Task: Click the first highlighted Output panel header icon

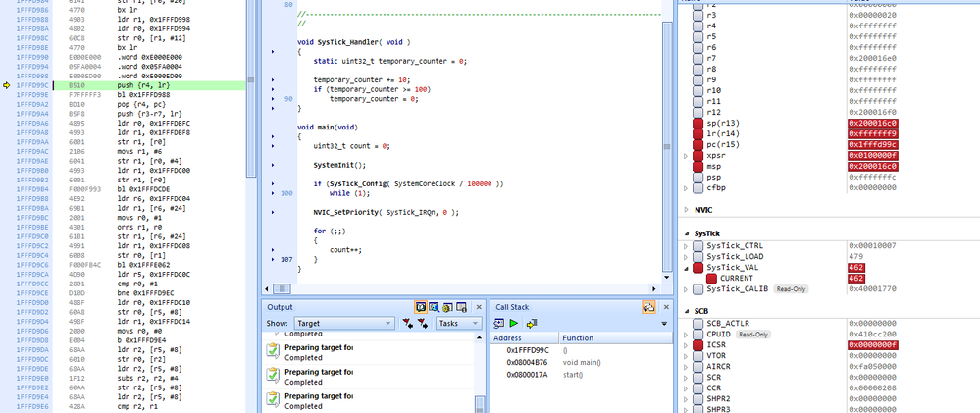Action: click(421, 307)
